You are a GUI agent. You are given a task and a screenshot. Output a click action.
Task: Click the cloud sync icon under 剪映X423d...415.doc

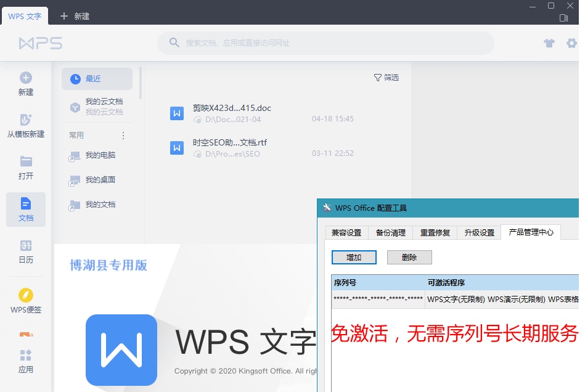point(197,120)
